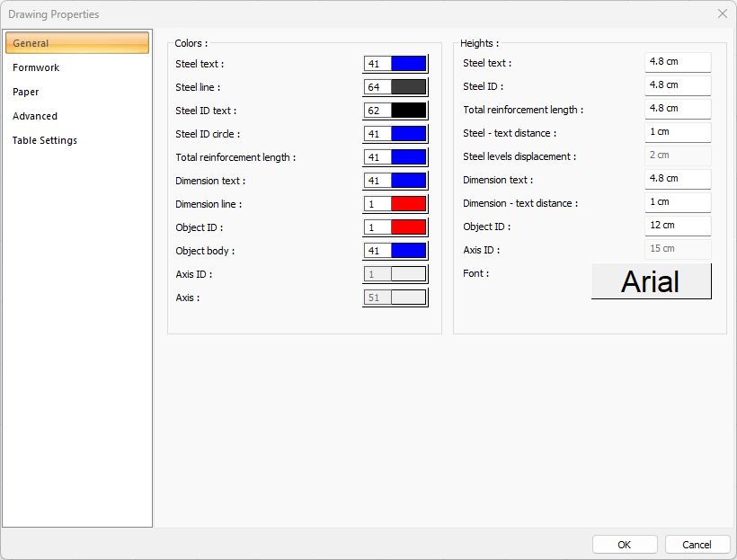Open Table Settings in the sidebar
Image resolution: width=737 pixels, height=560 pixels.
click(45, 140)
